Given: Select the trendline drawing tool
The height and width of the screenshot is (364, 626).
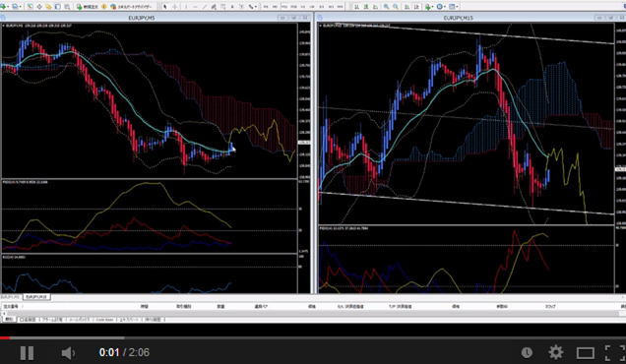Looking at the screenshot, I should [x=205, y=6].
